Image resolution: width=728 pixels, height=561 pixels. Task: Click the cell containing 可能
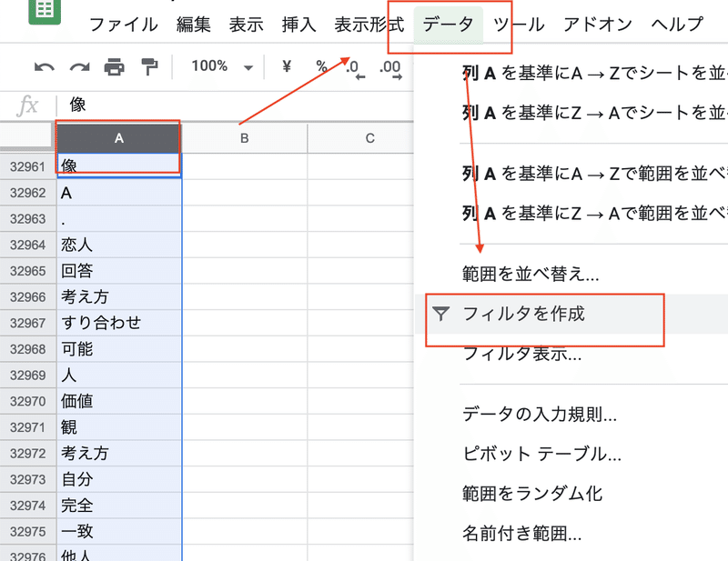pos(119,349)
